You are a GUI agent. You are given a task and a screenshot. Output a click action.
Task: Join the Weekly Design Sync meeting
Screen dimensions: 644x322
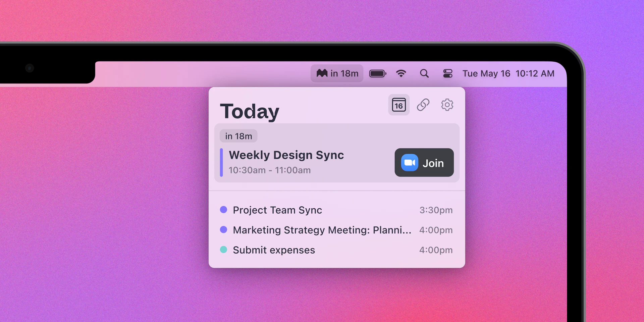[424, 163]
